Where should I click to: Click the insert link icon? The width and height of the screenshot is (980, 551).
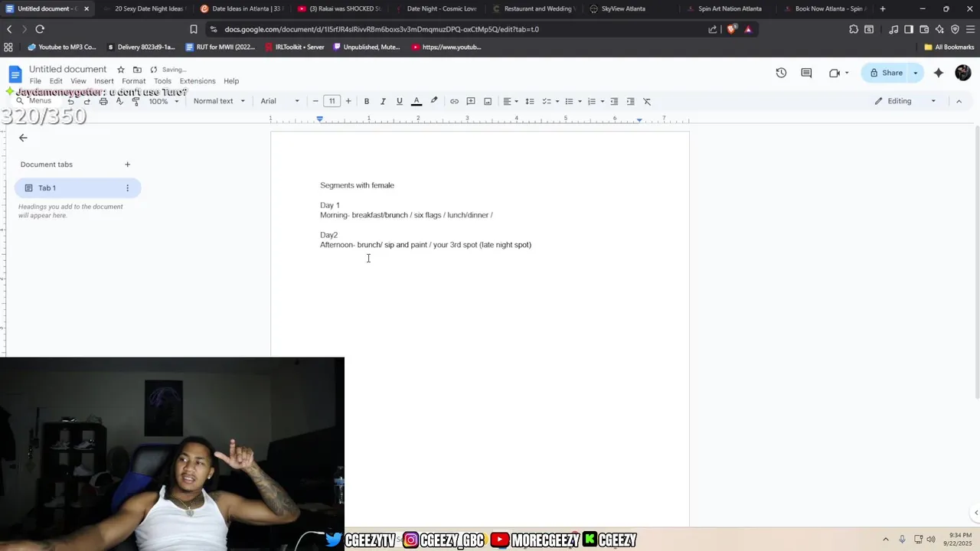454,101
